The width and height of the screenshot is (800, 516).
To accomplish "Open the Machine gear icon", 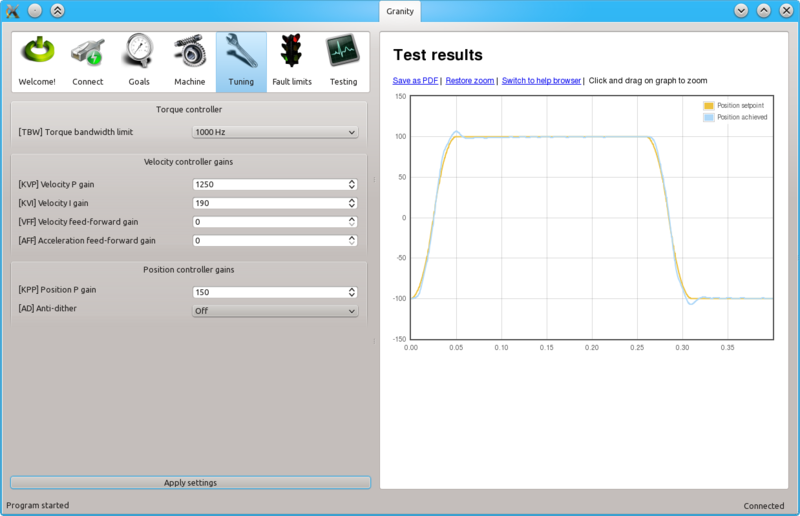I will pyautogui.click(x=190, y=61).
